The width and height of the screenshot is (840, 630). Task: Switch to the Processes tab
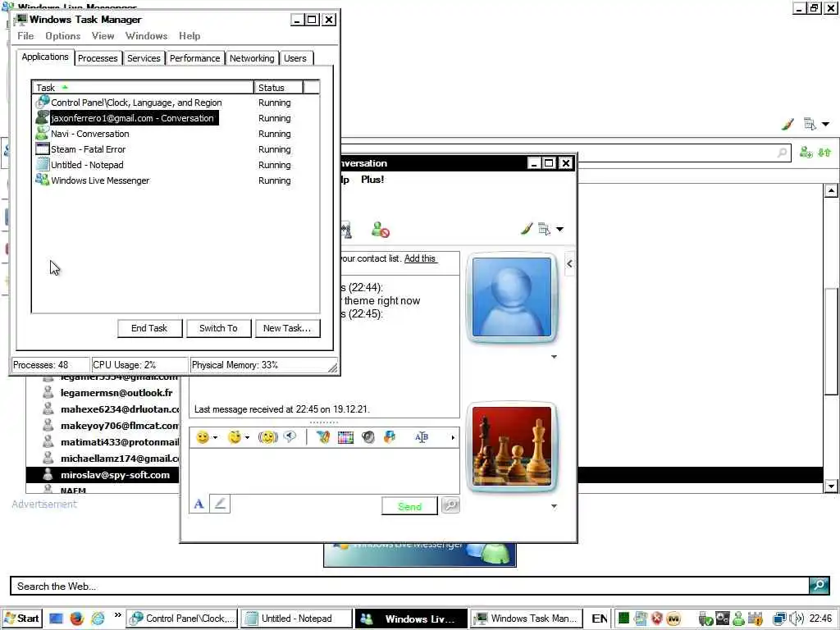pyautogui.click(x=98, y=58)
